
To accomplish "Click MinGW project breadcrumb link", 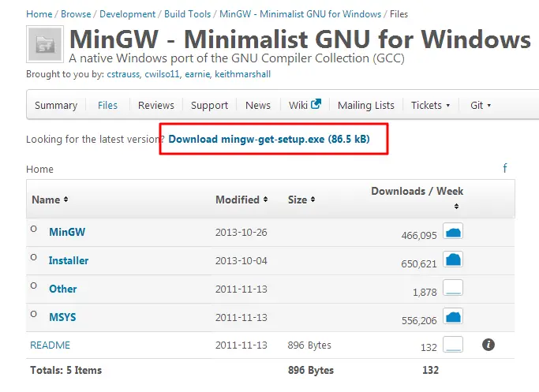I will point(301,14).
